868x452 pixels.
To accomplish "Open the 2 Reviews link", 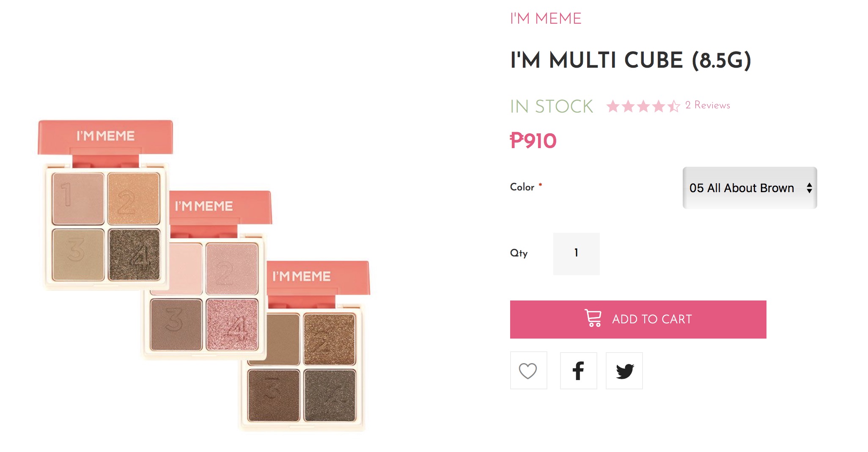I will 708,105.
